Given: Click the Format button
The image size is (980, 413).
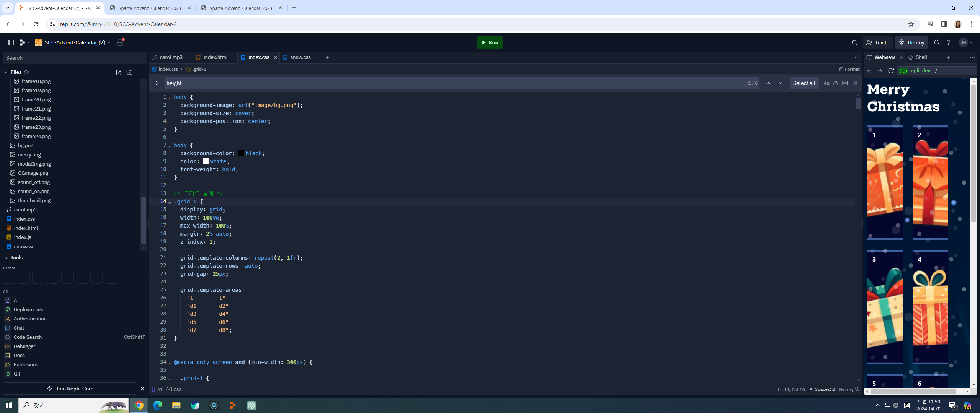Looking at the screenshot, I should click(x=849, y=69).
